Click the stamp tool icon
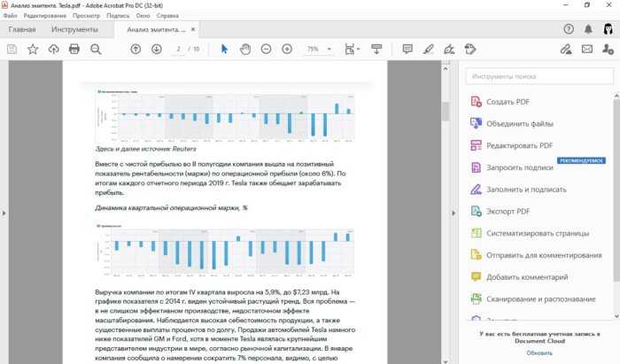Viewport: 620px width, 364px height. click(x=470, y=49)
